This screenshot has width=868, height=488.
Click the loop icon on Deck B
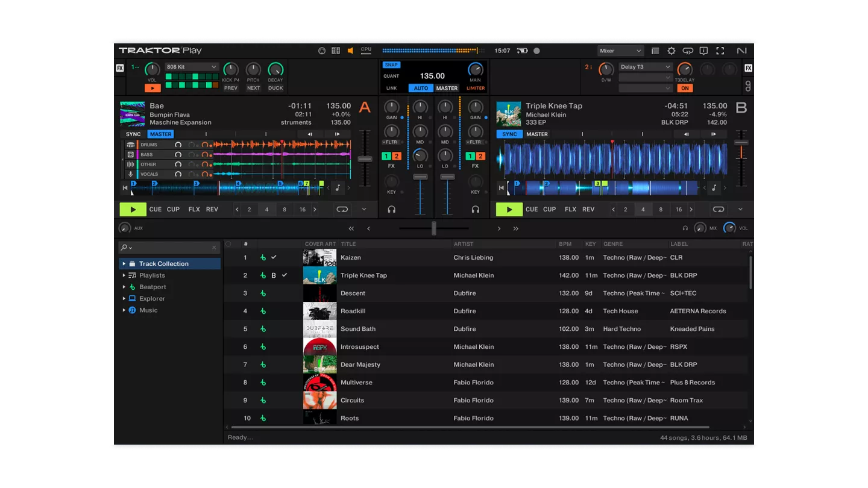click(718, 210)
